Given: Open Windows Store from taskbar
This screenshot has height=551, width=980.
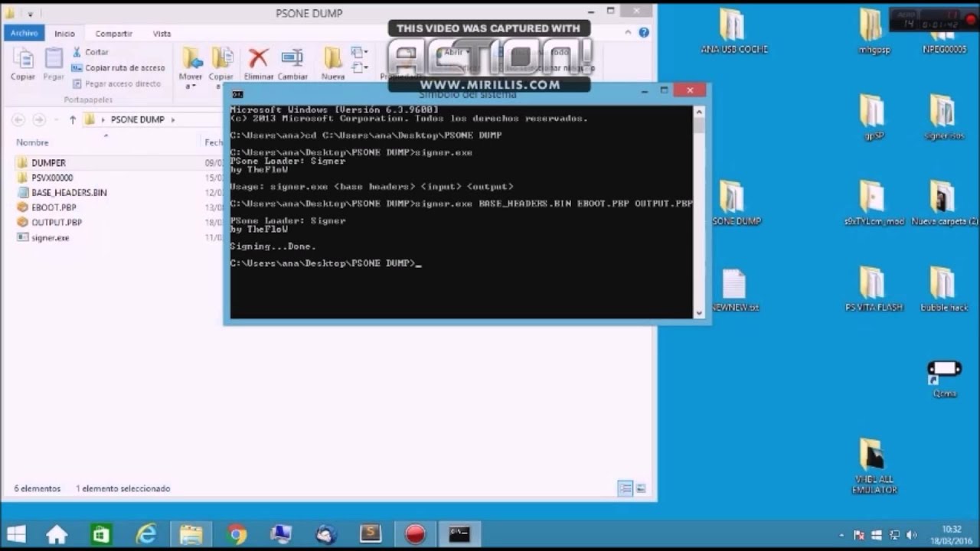Looking at the screenshot, I should point(101,534).
